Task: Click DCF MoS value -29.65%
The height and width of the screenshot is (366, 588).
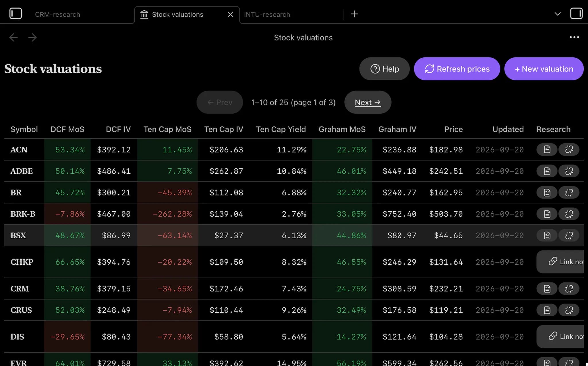Action: tap(67, 336)
